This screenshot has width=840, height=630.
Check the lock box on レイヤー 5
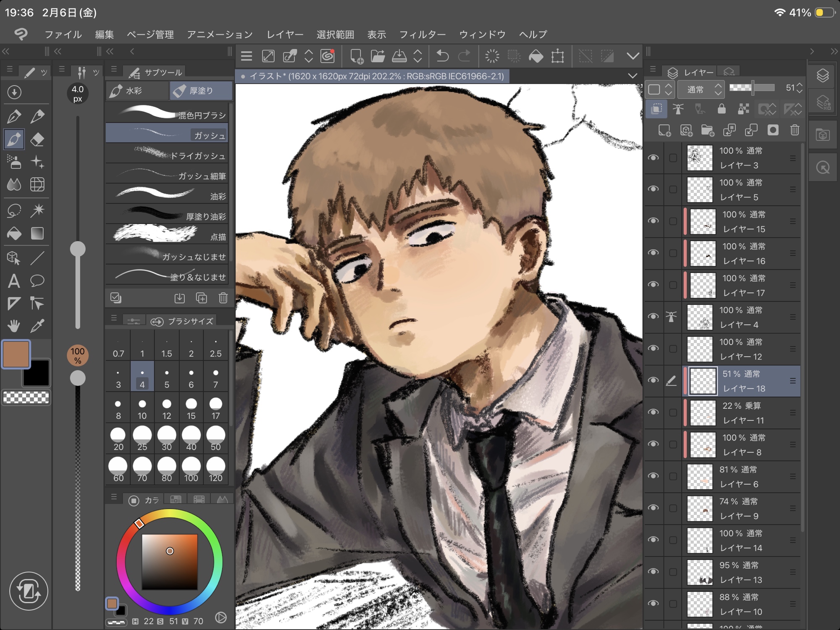[673, 189]
